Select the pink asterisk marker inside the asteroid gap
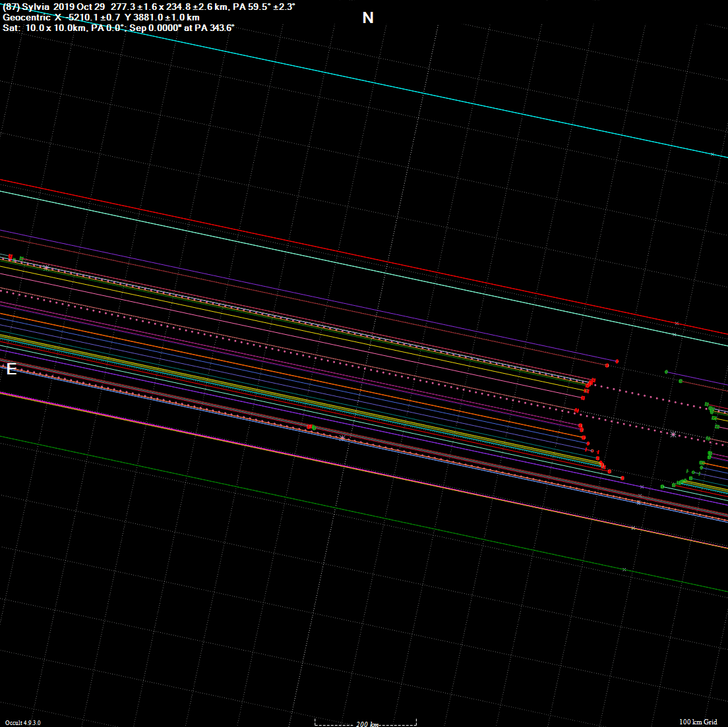The image size is (728, 727). (673, 434)
